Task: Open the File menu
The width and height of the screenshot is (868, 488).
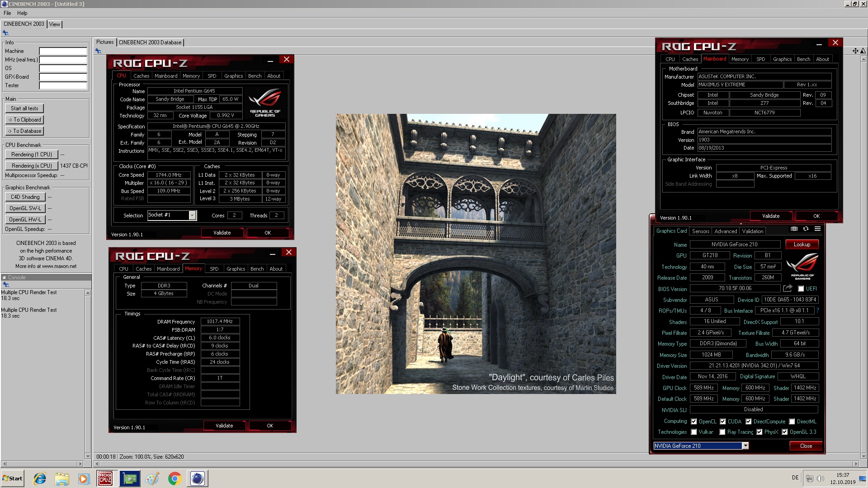Action: coord(7,13)
